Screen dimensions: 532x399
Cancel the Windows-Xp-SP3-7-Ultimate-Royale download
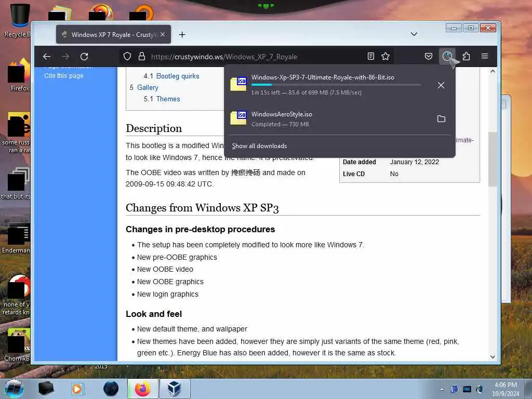click(x=441, y=85)
